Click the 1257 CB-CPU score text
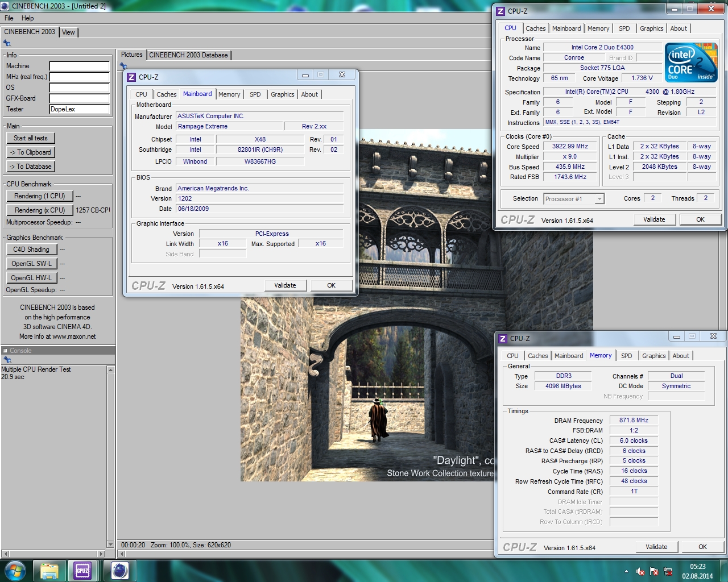The width and height of the screenshot is (728, 582). coord(93,210)
